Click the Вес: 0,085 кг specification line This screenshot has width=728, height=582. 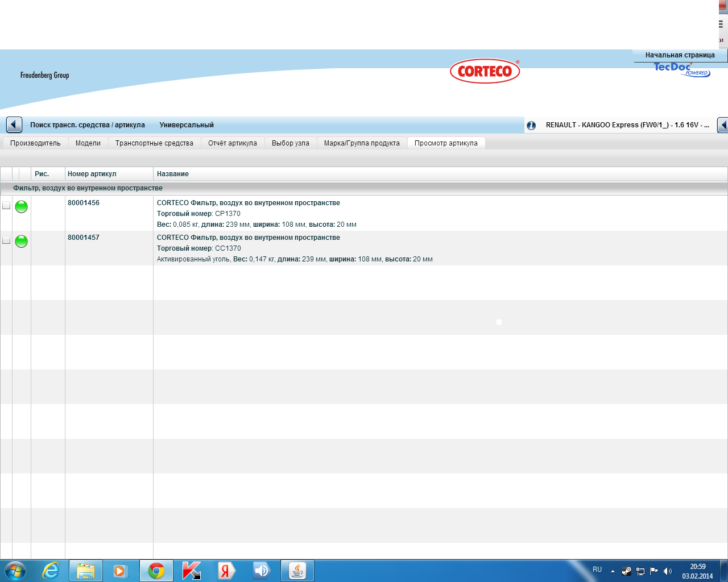coord(257,225)
